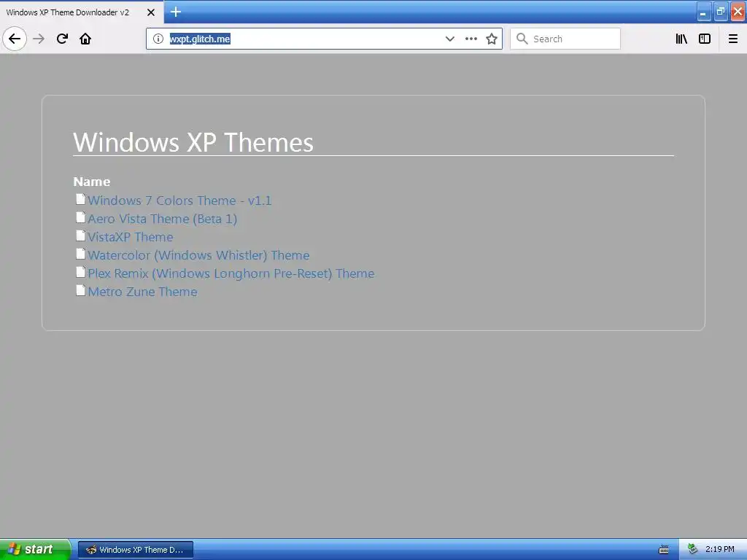Screen dimensions: 747x560
Task: Restore down the browser window
Action: tap(721, 12)
